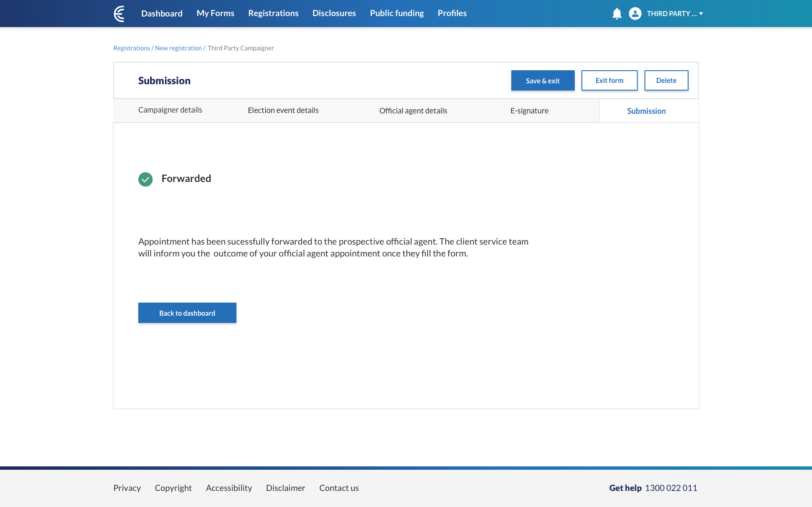Click the site logo icon in the header
The width and height of the screenshot is (812, 507).
click(120, 14)
